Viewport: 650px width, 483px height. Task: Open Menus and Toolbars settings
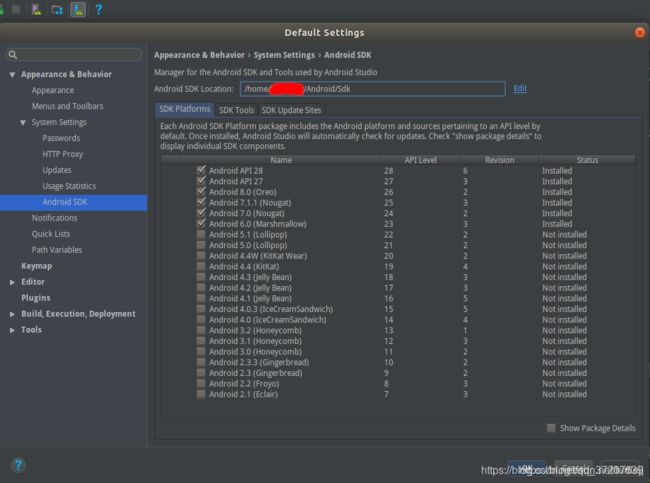(x=68, y=106)
